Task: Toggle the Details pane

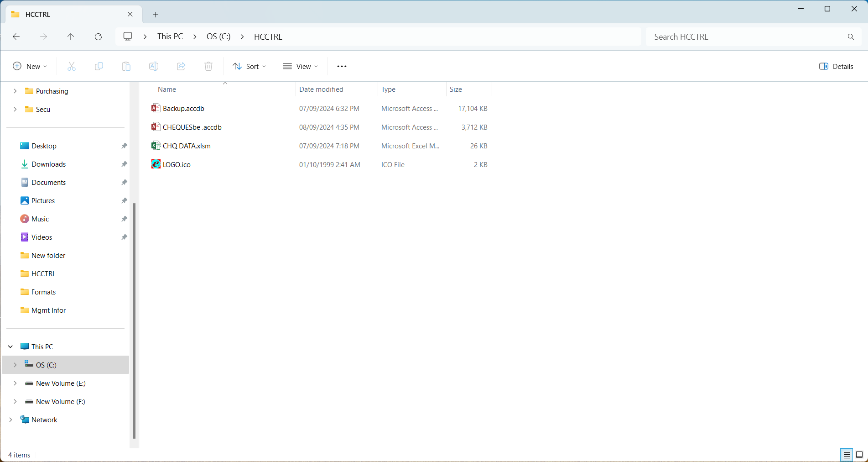Action: tap(836, 67)
